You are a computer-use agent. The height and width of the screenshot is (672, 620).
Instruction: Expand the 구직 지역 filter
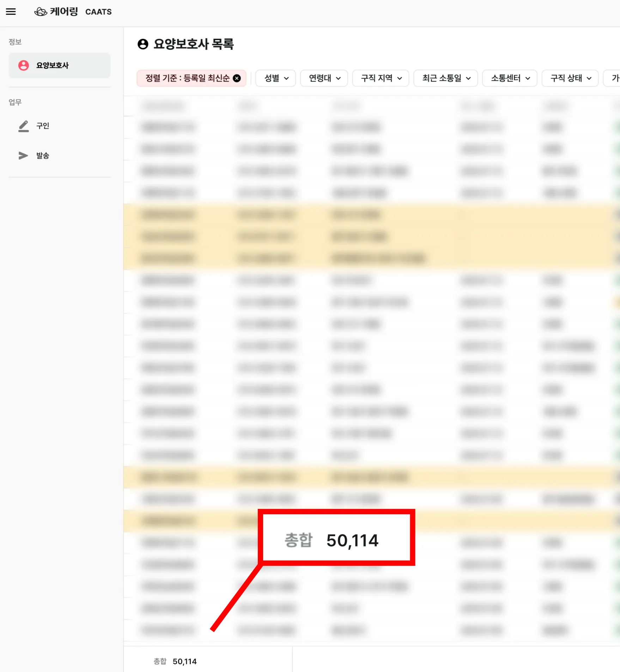(381, 78)
